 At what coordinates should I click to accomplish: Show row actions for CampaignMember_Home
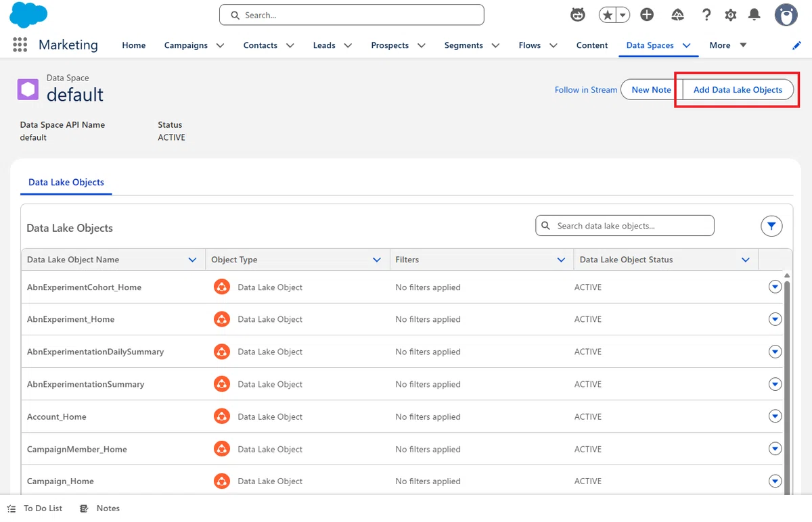click(x=775, y=449)
